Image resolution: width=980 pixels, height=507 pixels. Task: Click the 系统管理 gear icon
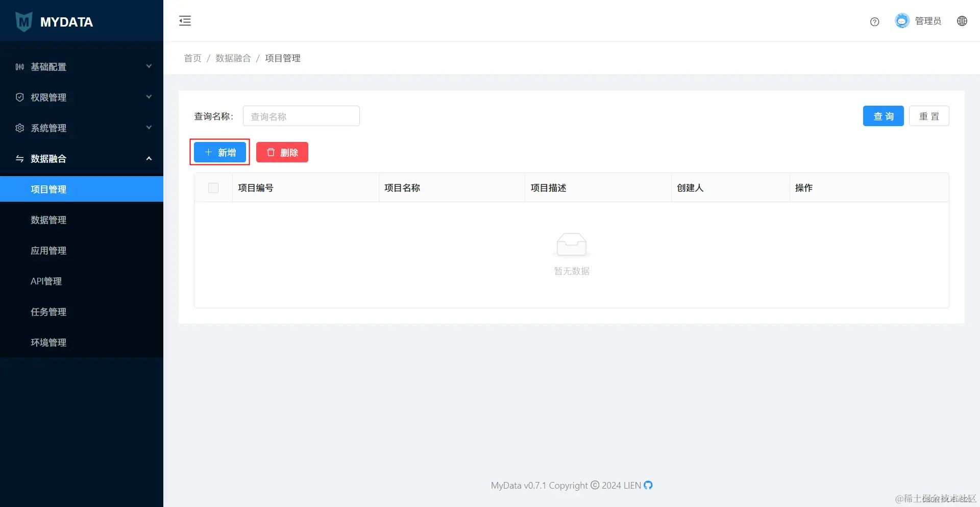(x=19, y=128)
